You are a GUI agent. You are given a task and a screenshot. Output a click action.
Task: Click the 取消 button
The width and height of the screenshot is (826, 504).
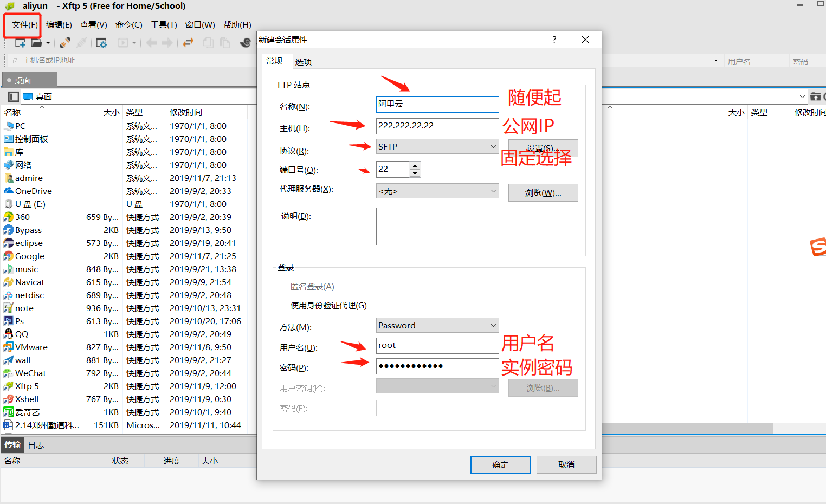pyautogui.click(x=566, y=465)
